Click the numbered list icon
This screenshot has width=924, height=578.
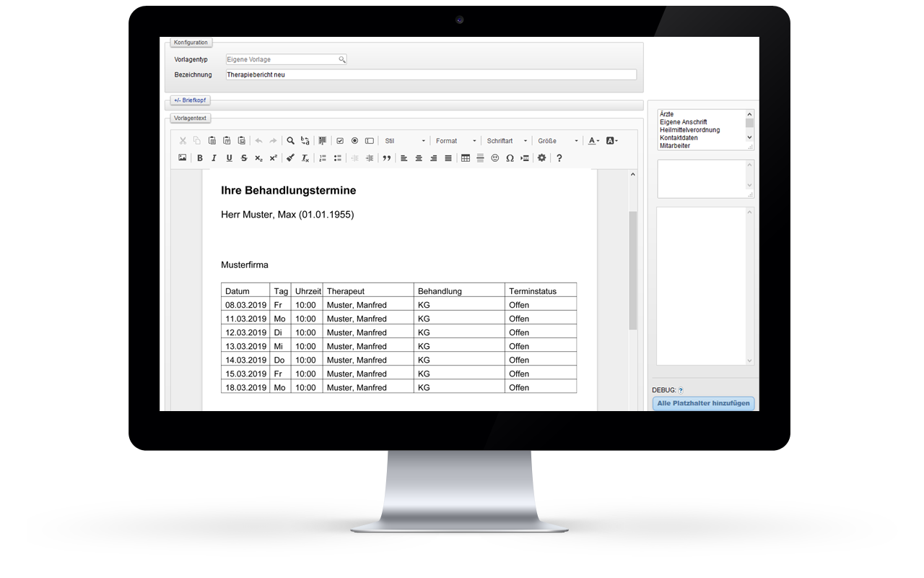point(323,158)
